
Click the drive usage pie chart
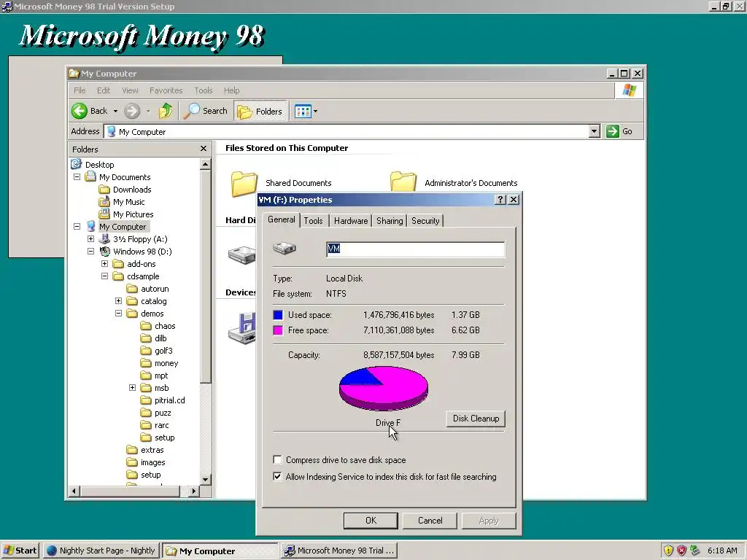[384, 388]
